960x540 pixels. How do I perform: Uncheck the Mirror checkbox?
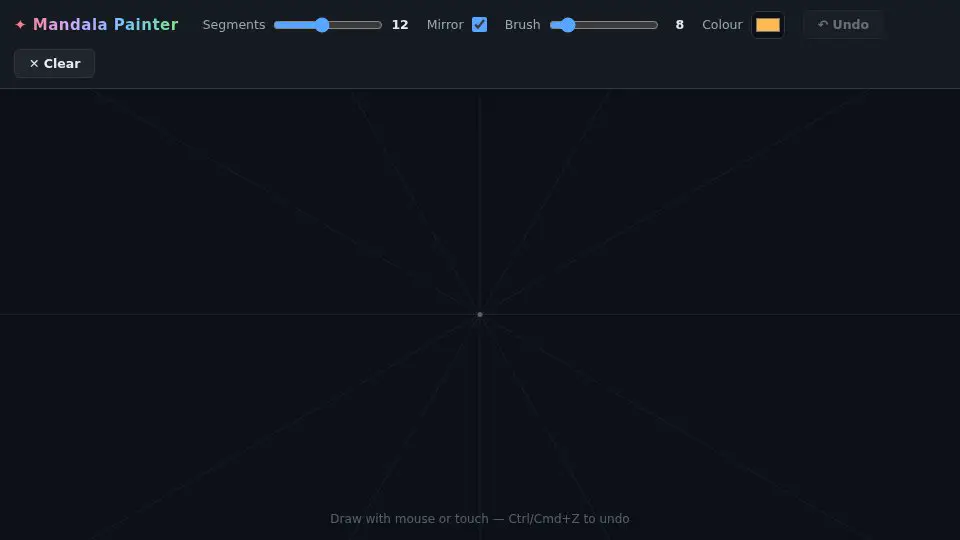coord(479,24)
